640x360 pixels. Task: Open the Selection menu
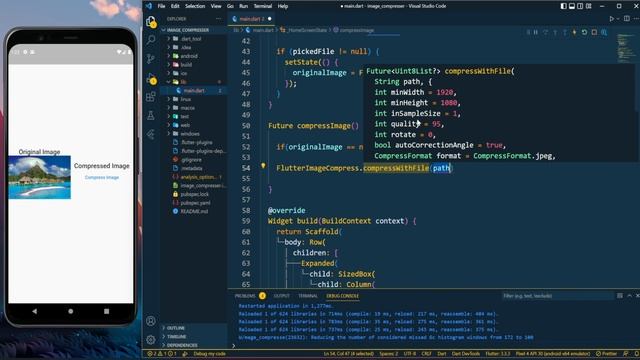coord(195,6)
